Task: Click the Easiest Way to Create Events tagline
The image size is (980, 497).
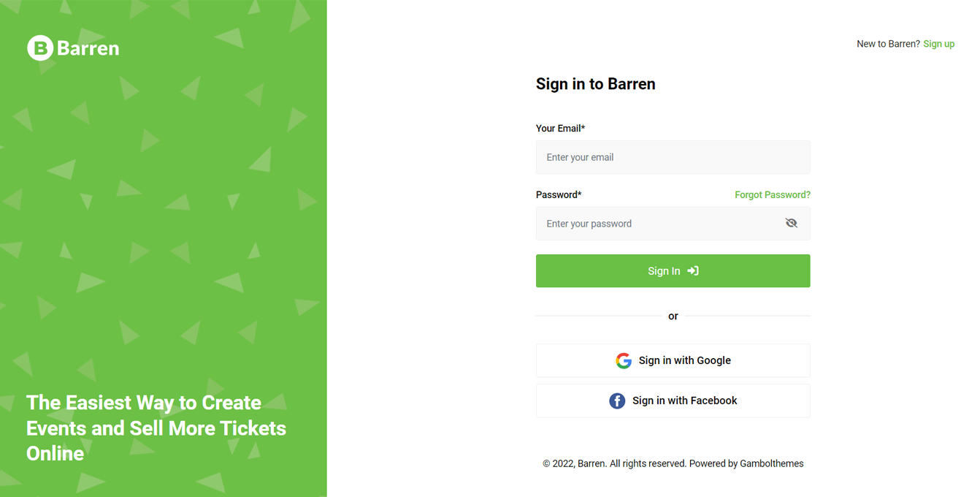Action: 156,428
